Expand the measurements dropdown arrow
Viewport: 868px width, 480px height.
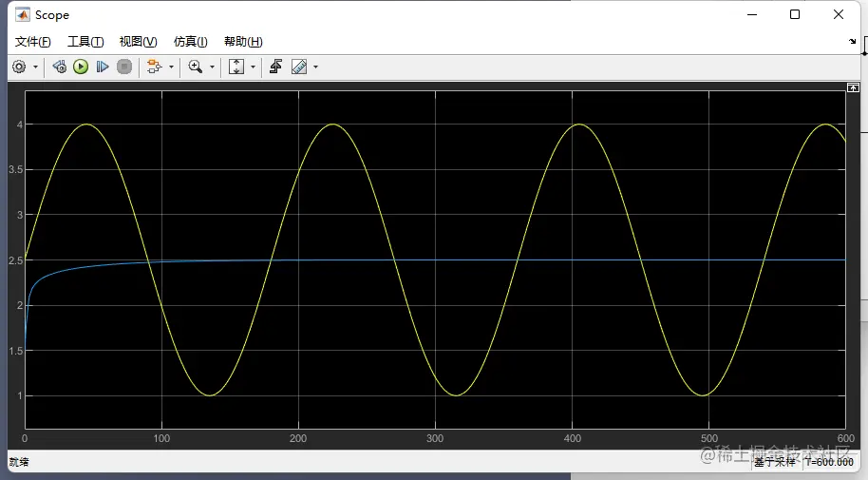tap(316, 67)
